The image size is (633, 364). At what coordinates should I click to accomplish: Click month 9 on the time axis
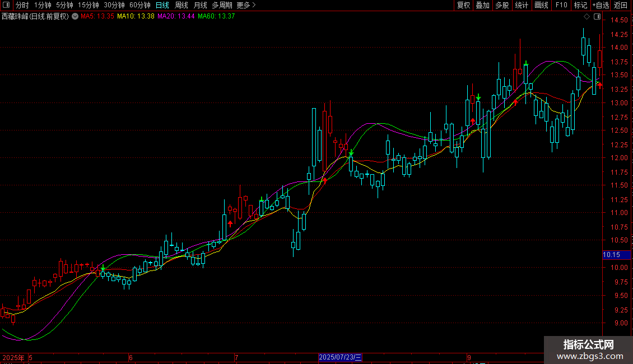click(x=469, y=357)
